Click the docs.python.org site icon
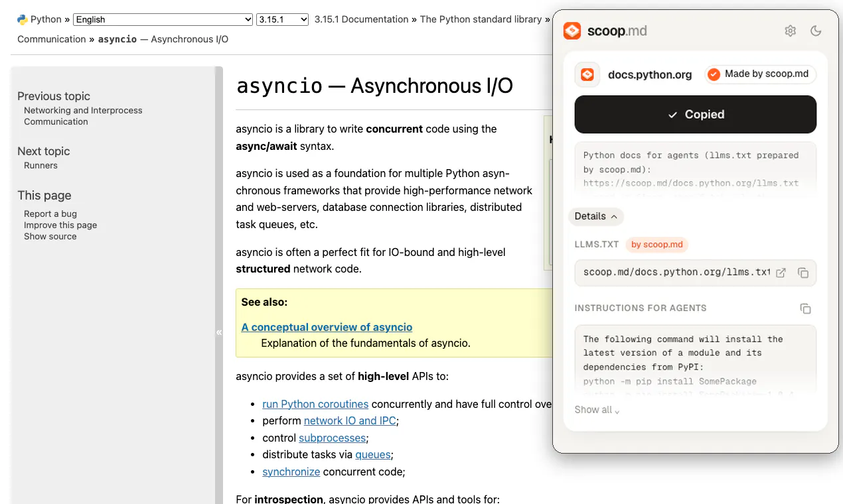 [587, 75]
